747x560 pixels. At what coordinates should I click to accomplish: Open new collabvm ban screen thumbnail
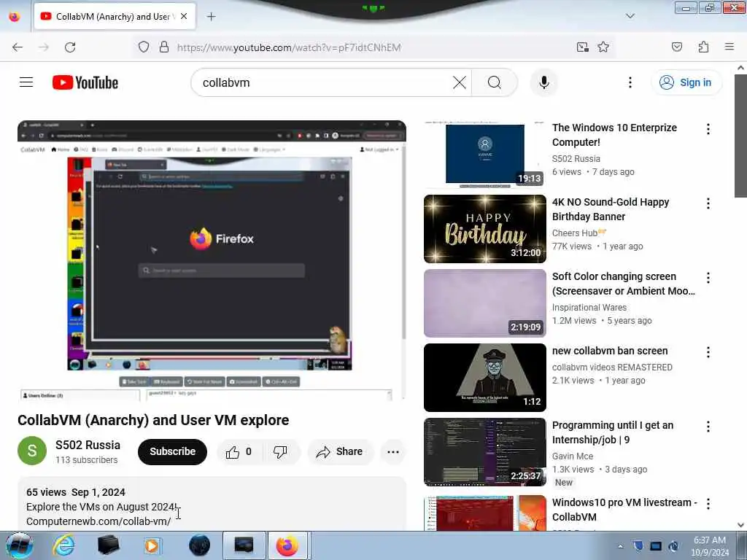(485, 377)
